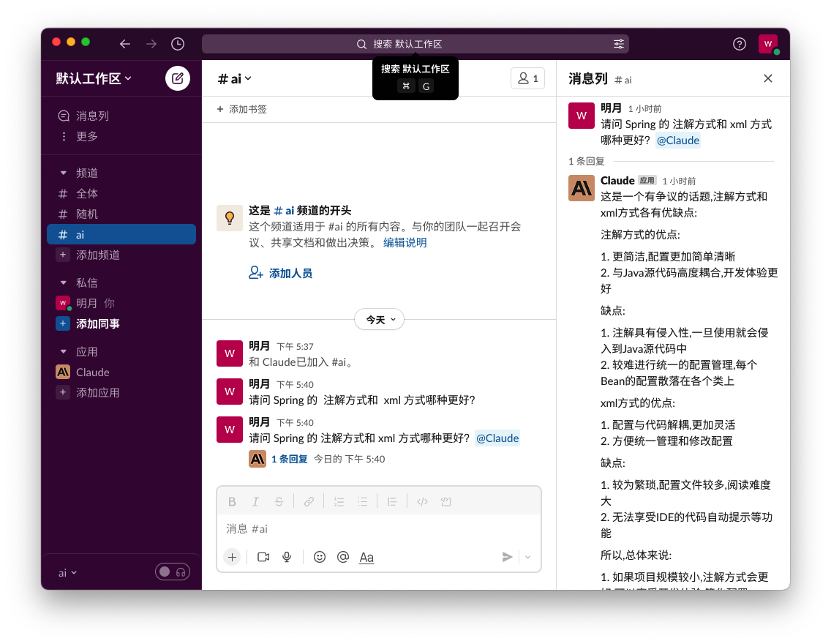Focus the 搜索 默认工作区 search bar
Image resolution: width=831 pixels, height=644 pixels.
(415, 44)
